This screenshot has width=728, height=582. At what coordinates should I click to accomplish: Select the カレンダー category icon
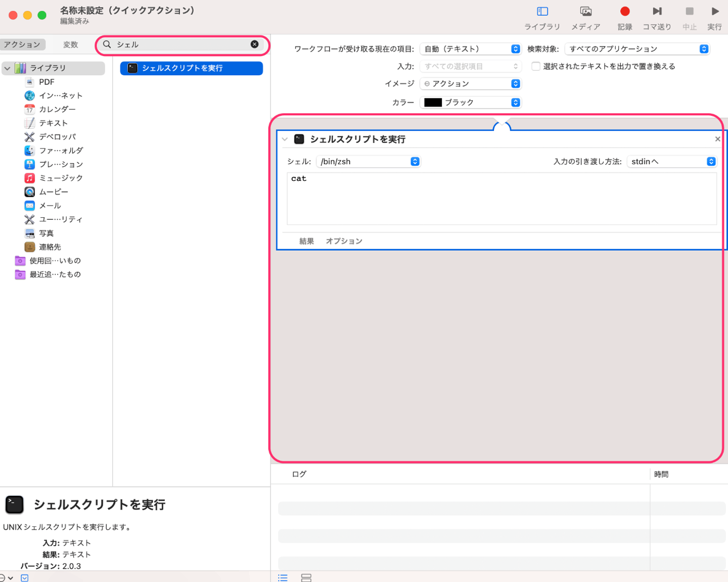click(30, 109)
